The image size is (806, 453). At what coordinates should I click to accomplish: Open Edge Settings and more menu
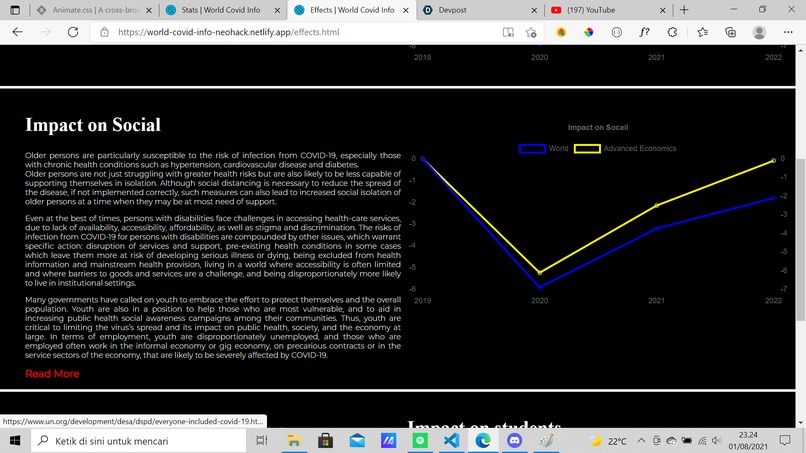click(788, 32)
